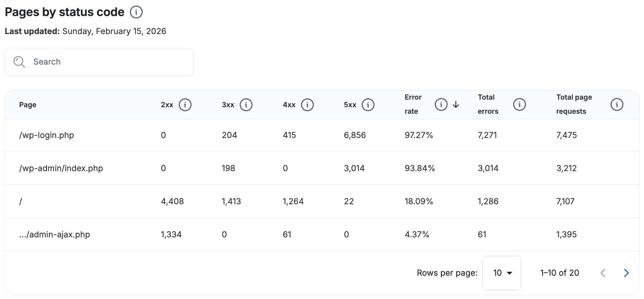Click info icon beside Pages by status code
The width and height of the screenshot is (644, 299).
click(136, 12)
